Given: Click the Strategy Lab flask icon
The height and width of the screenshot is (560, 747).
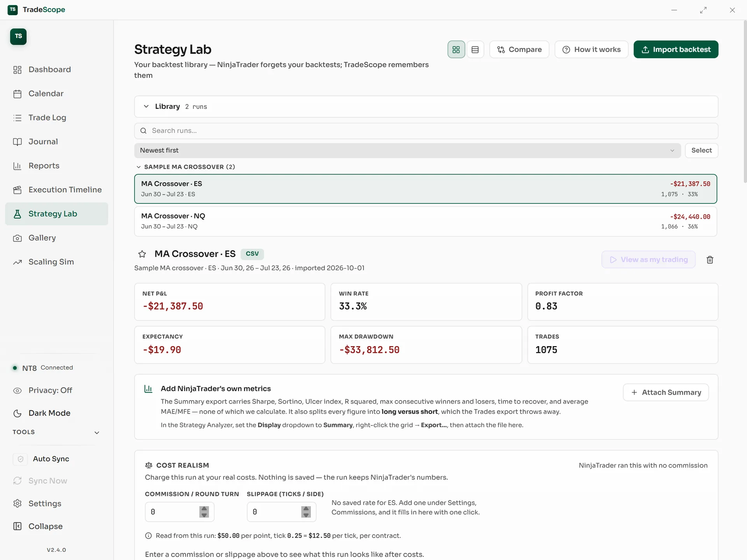Looking at the screenshot, I should coord(18,214).
